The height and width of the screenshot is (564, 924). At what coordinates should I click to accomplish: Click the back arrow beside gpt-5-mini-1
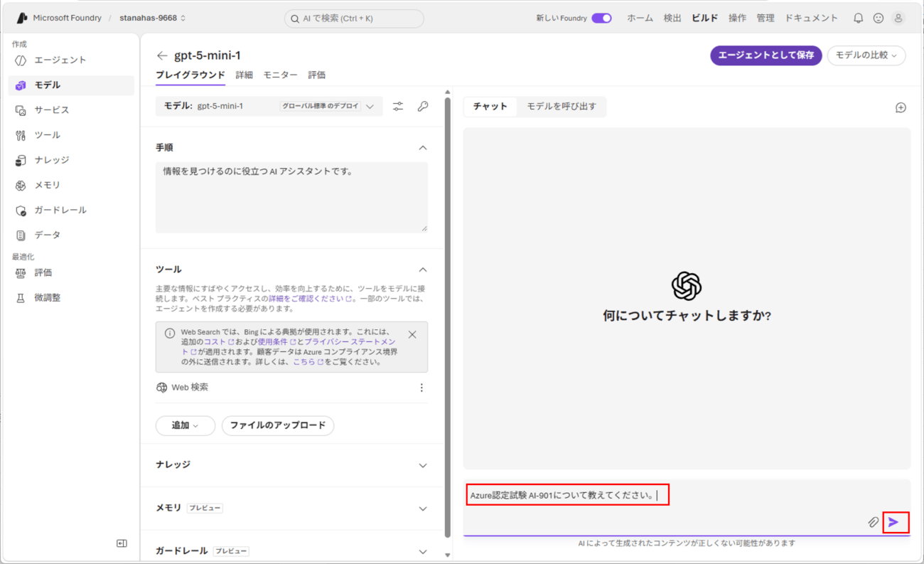coord(162,55)
